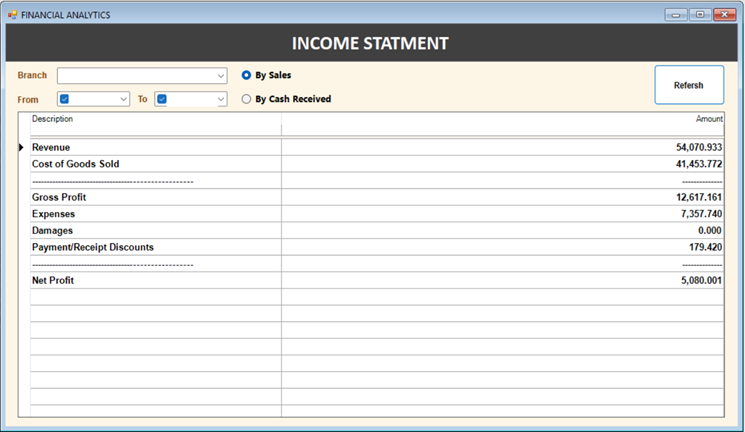Open the To date picker dropdown arrow
The width and height of the screenshot is (745, 432).
pos(221,99)
